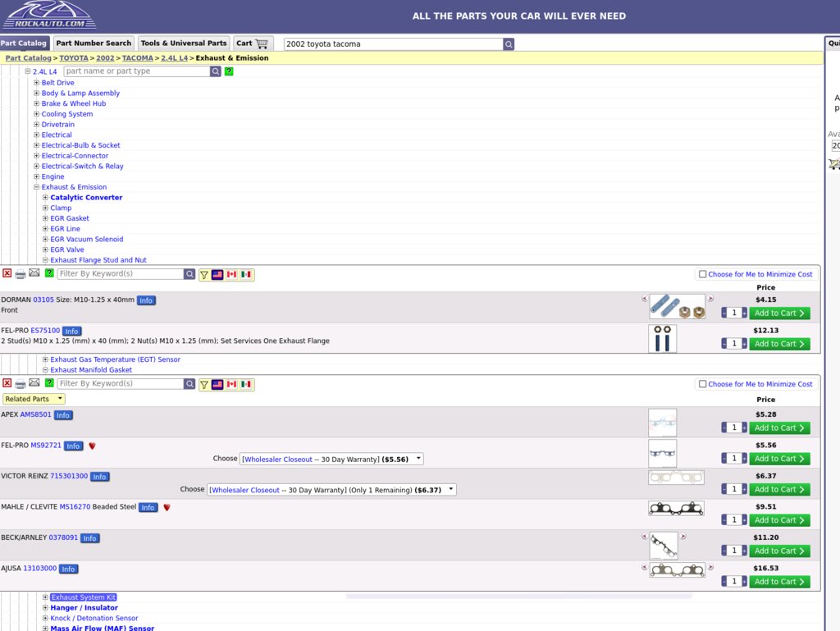Print the Exhaust Flange Stud and Nut listing
The image size is (840, 631).
pos(21,274)
